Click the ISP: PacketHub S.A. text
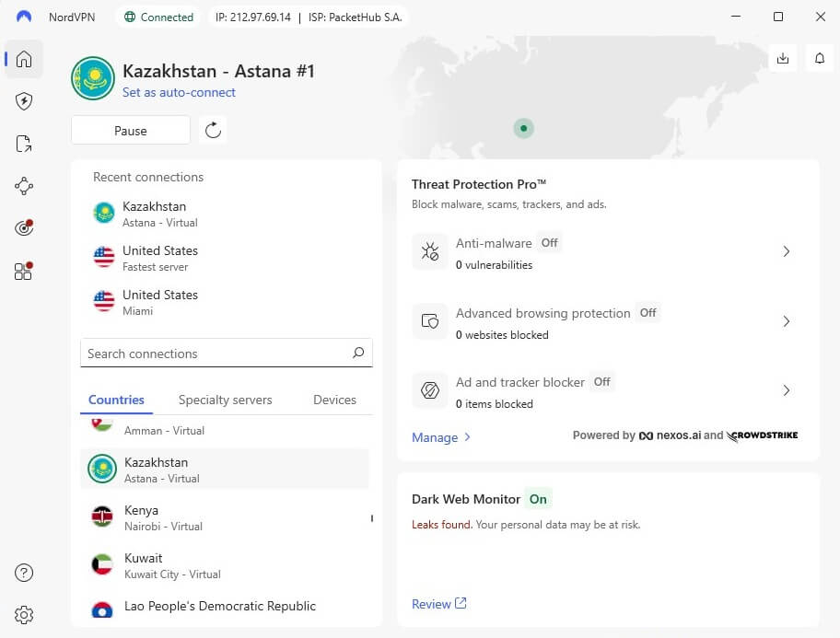 coord(355,17)
